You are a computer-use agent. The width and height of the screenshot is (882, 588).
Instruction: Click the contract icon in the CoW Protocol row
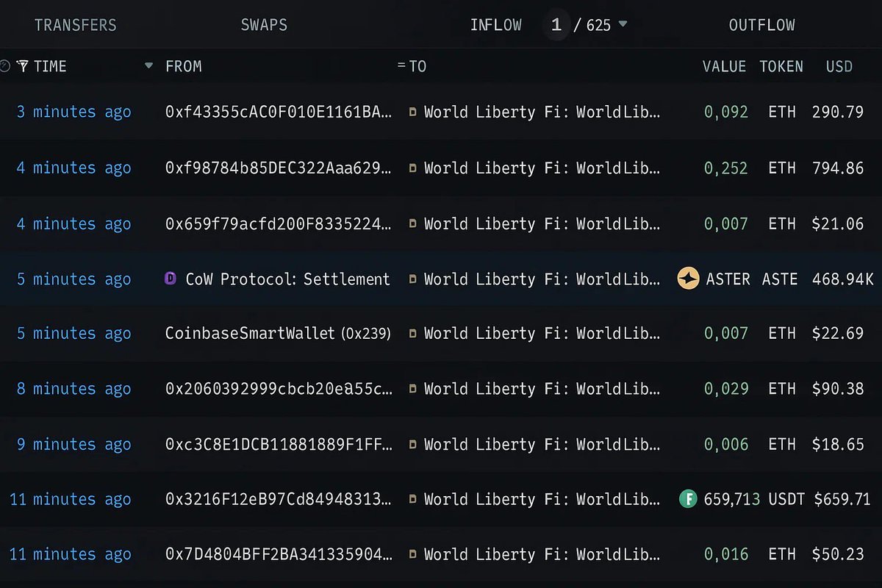click(x=412, y=279)
